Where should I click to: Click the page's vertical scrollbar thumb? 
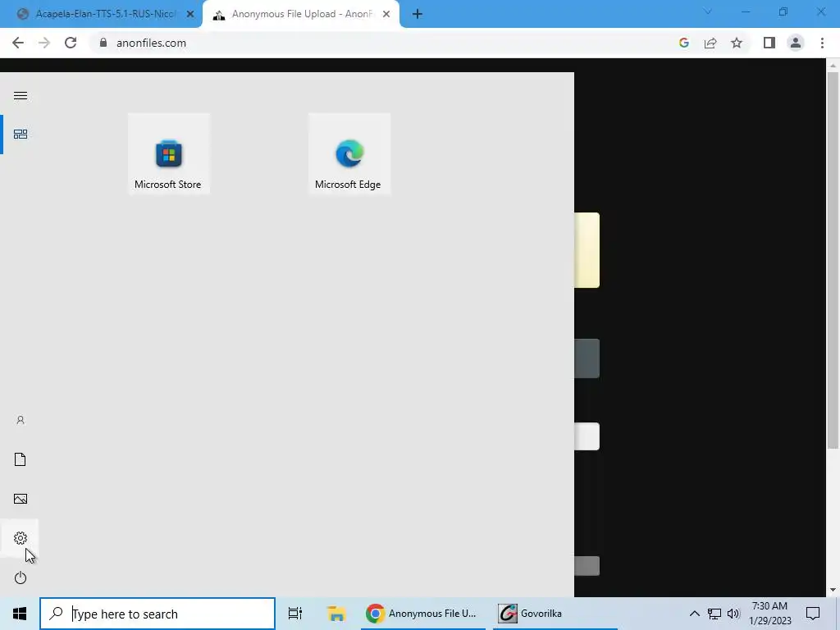[833, 260]
